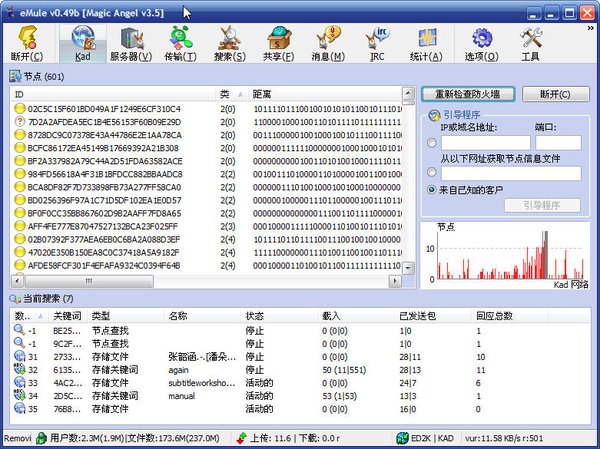Viewport: 600px width, 449px height.
Task: Click the user count icon in status bar
Action: point(41,438)
